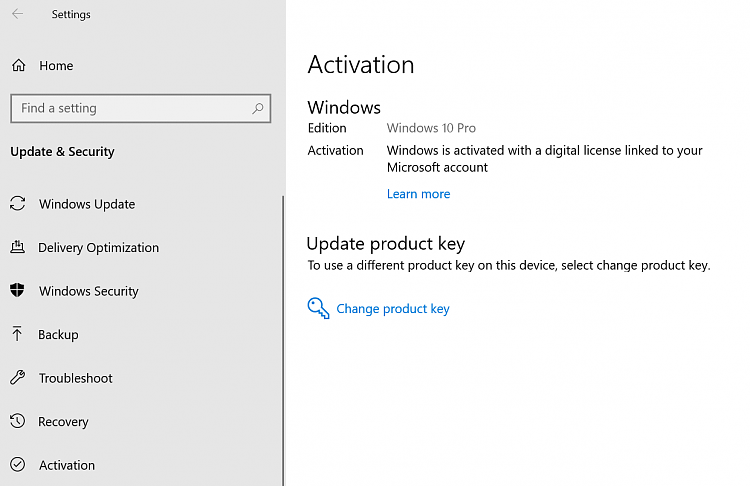Go back with the arrow icon
Image resolution: width=750 pixels, height=486 pixels.
click(x=18, y=14)
